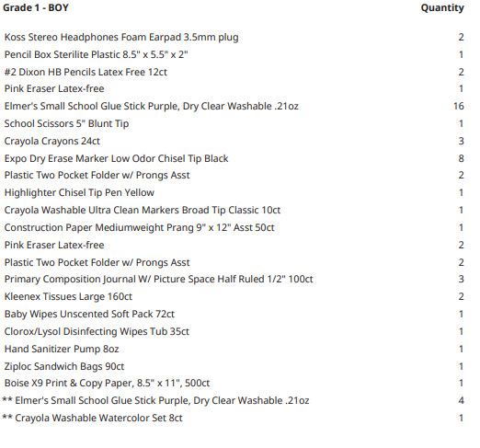
Task: Select the Koss Stereo Headphones item
Action: pyautogui.click(x=121, y=37)
